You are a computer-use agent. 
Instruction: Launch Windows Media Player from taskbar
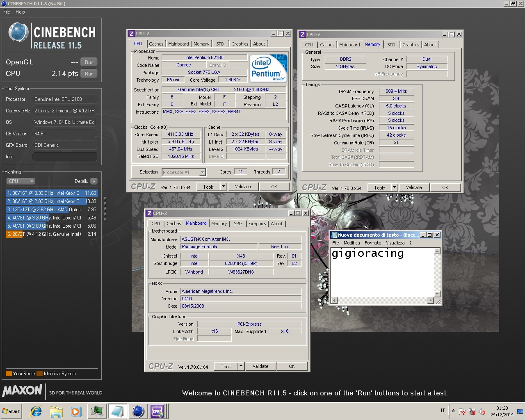pyautogui.click(x=76, y=411)
